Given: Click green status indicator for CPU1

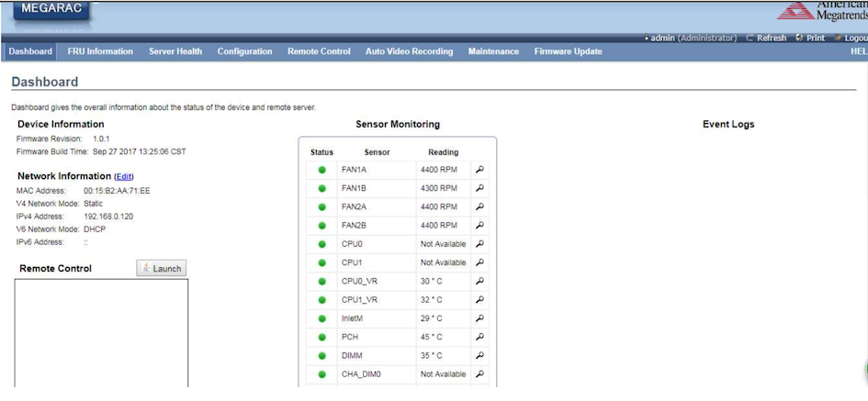Looking at the screenshot, I should coord(321,262).
